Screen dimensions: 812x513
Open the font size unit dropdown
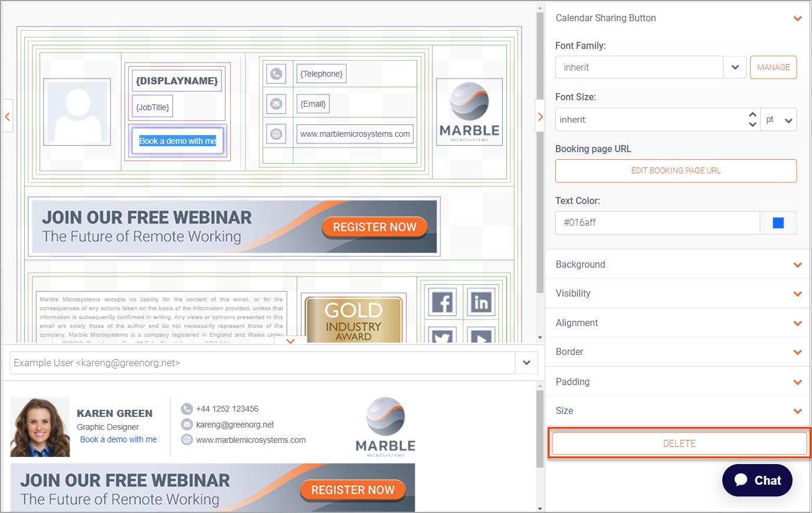pyautogui.click(x=778, y=120)
